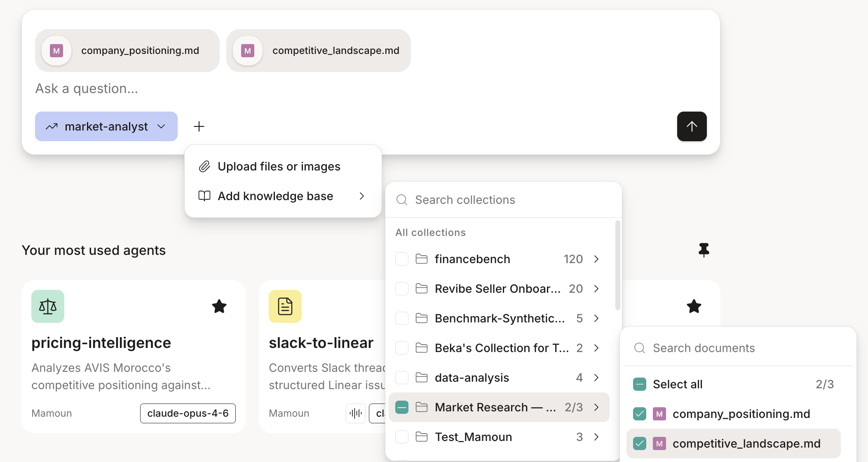Click the competitive_landscape.md attachment chip
This screenshot has height=462, width=868.
click(x=319, y=51)
